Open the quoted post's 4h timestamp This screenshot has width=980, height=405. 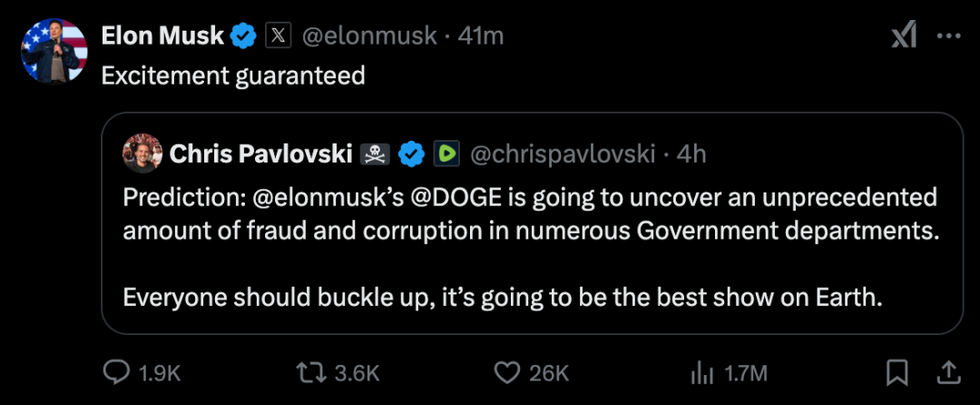coord(691,154)
